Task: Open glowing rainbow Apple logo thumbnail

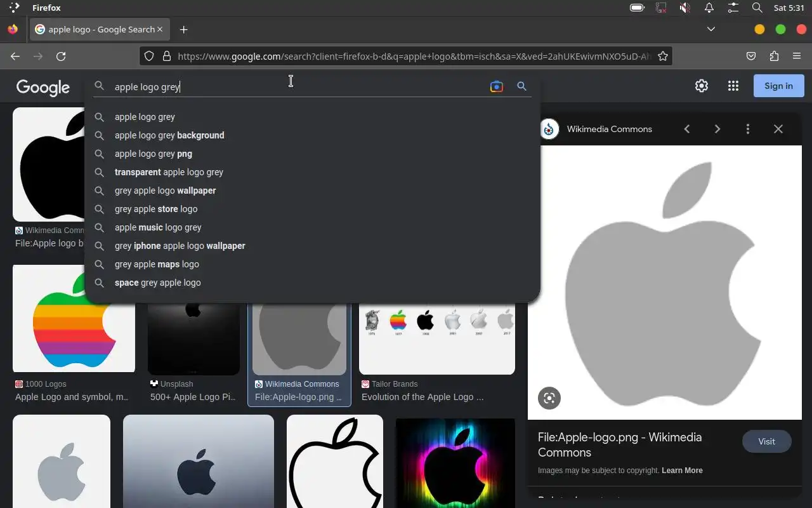Action: pos(455,463)
